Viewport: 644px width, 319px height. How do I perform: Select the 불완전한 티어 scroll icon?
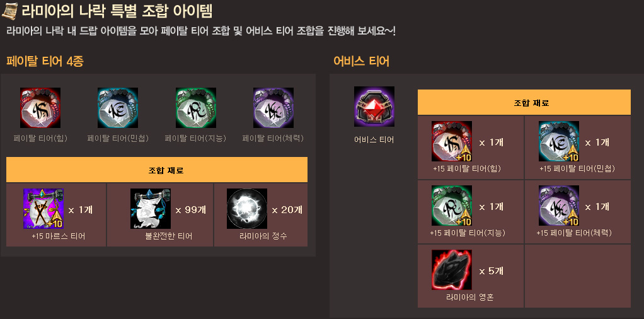pos(151,209)
